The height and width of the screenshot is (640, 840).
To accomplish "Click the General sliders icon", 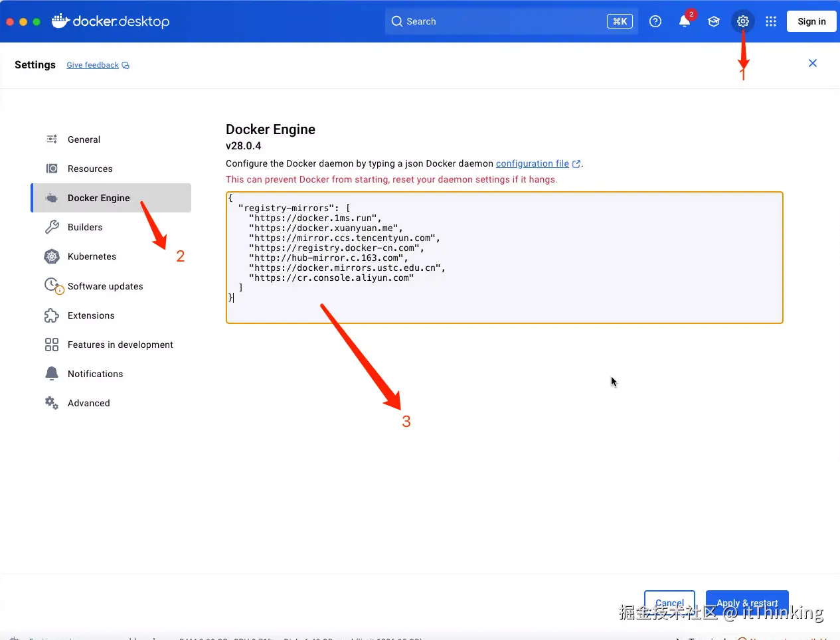I will tap(52, 139).
